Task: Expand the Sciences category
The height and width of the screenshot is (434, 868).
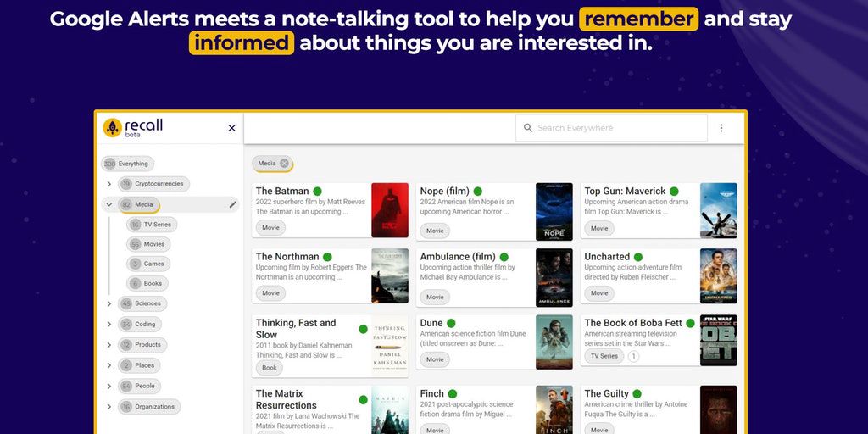Action: tap(109, 303)
